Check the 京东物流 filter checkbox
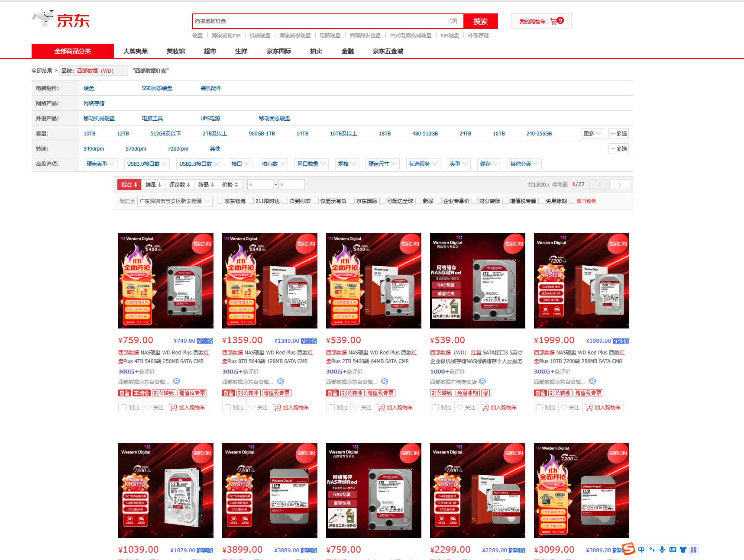744x560 pixels. tap(220, 201)
